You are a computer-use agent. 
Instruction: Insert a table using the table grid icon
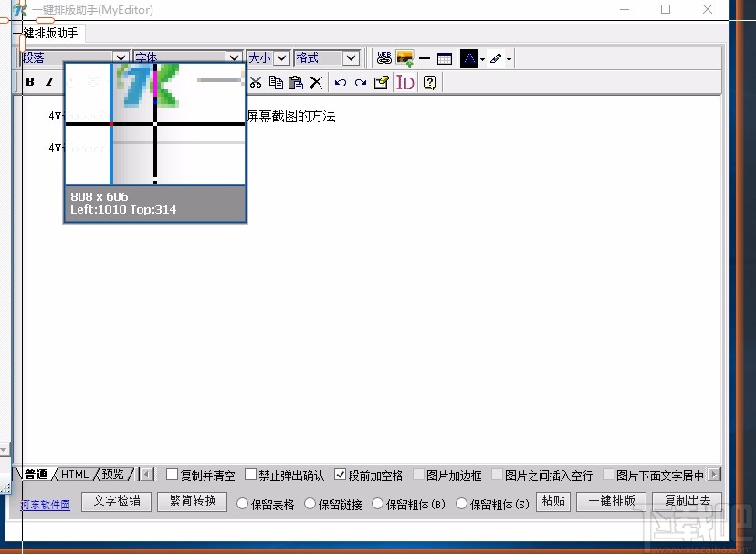pyautogui.click(x=445, y=58)
